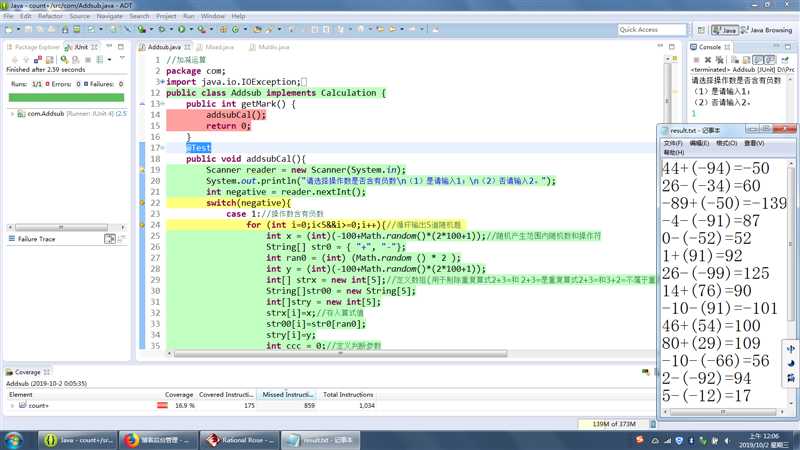Expand folded import section at line 3
Image resolution: width=800 pixels, height=450 pixels.
pyautogui.click(x=162, y=82)
